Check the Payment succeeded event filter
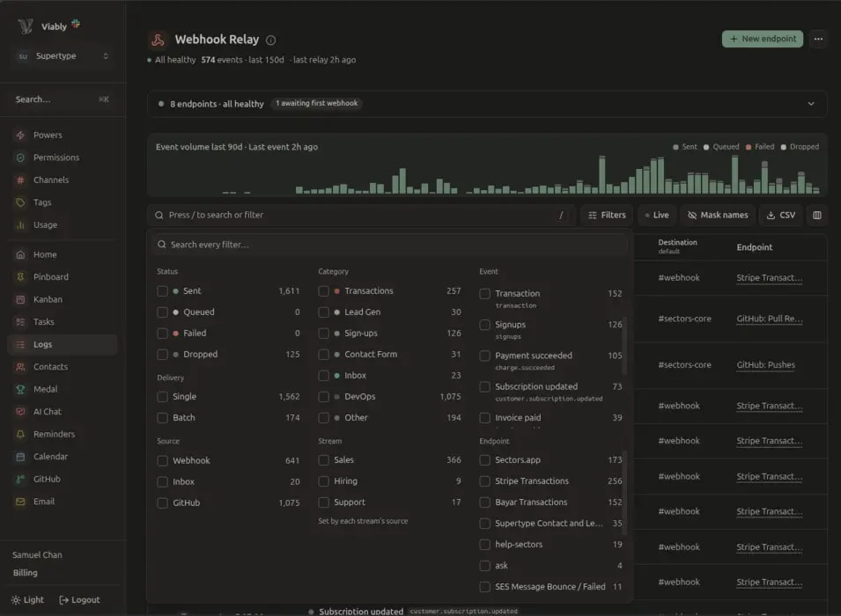841x616 pixels. (x=485, y=356)
